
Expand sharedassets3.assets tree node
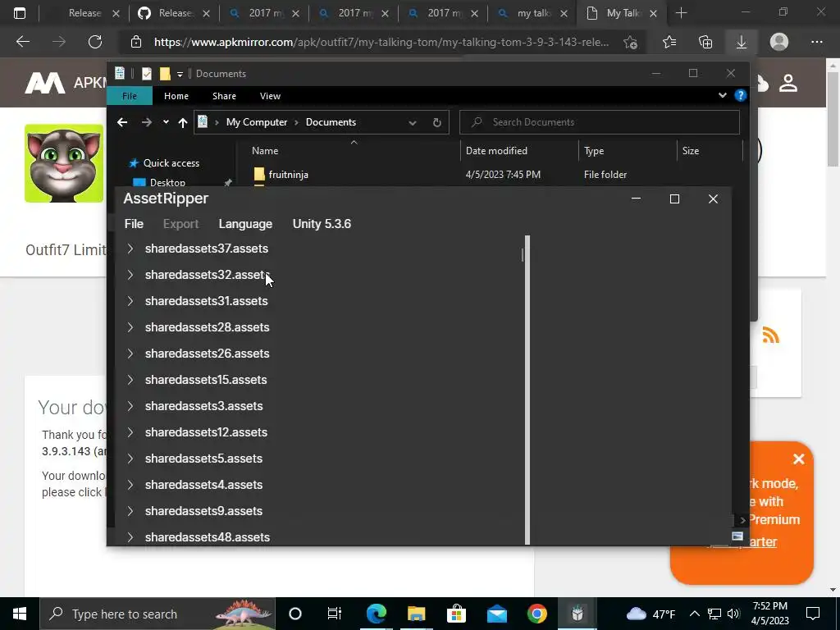(130, 406)
